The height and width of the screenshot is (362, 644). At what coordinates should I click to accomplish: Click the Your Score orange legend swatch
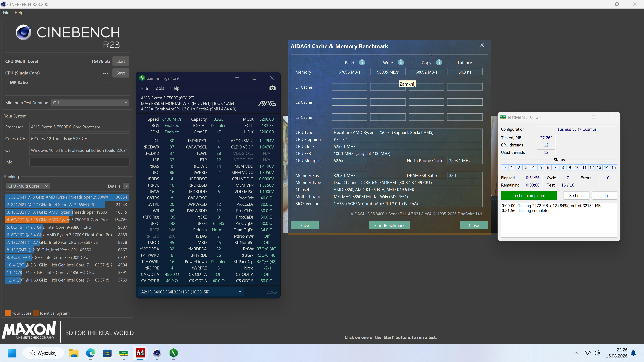pyautogui.click(x=8, y=313)
